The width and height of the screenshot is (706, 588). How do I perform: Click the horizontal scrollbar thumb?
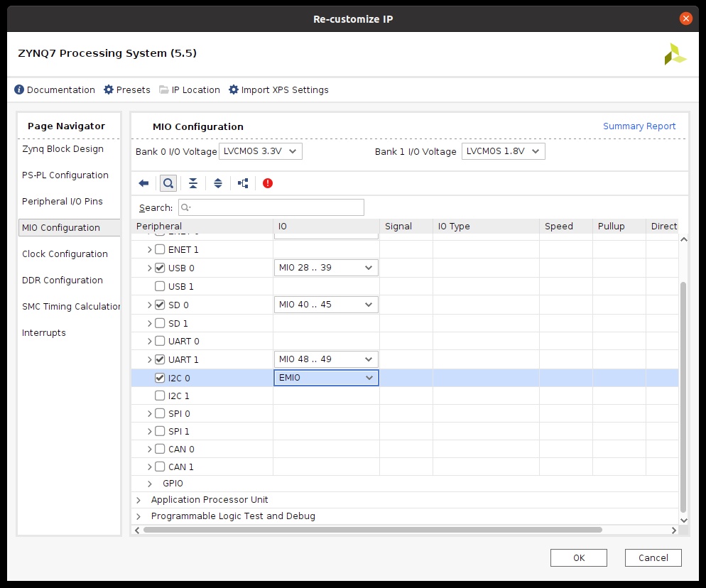373,530
